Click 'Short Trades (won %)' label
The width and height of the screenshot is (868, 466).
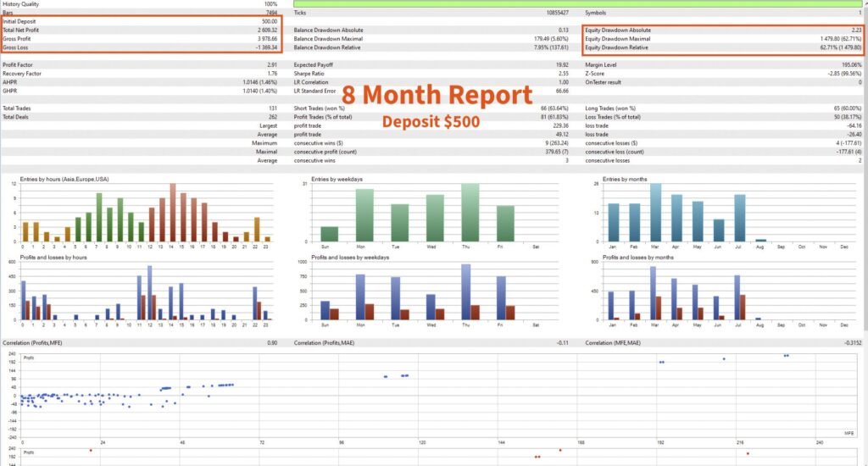319,108
